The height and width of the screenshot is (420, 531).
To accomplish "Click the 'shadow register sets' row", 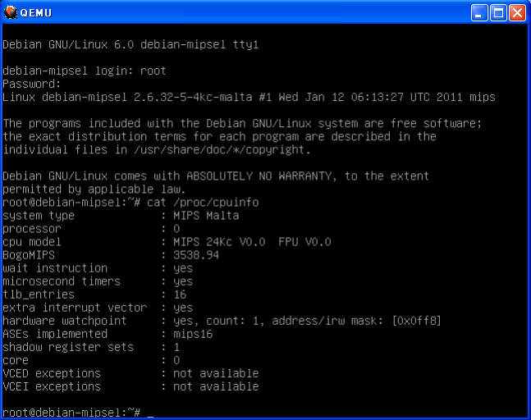I will coord(91,347).
